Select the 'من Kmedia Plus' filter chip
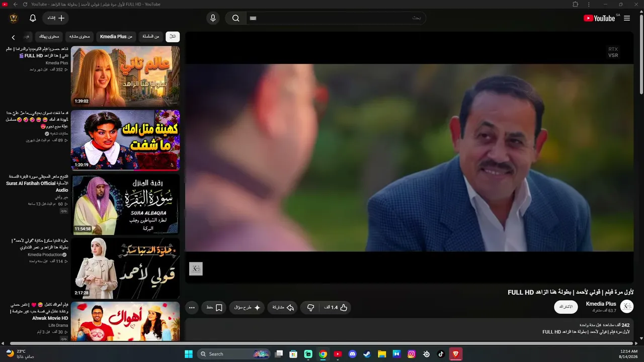This screenshot has height=362, width=644. (x=116, y=36)
